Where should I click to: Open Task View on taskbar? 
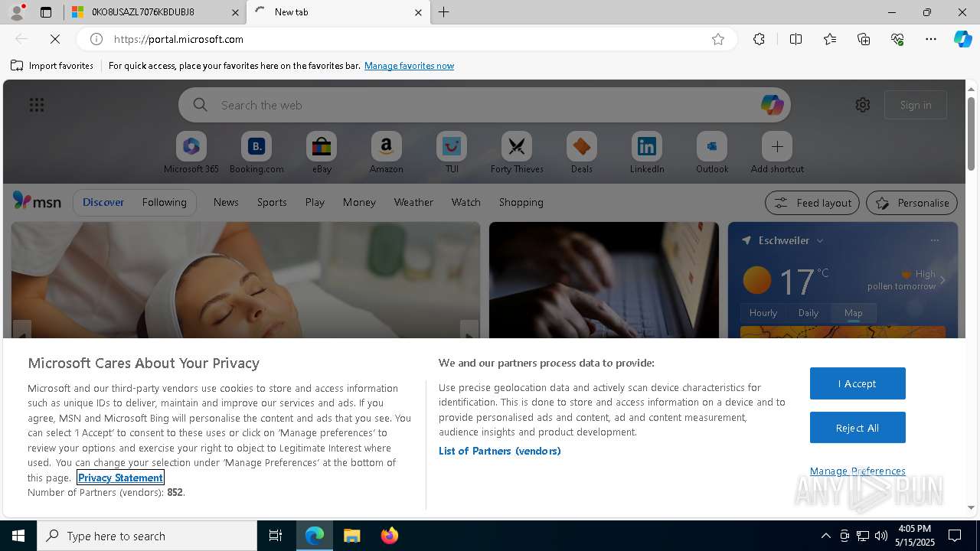tap(276, 536)
